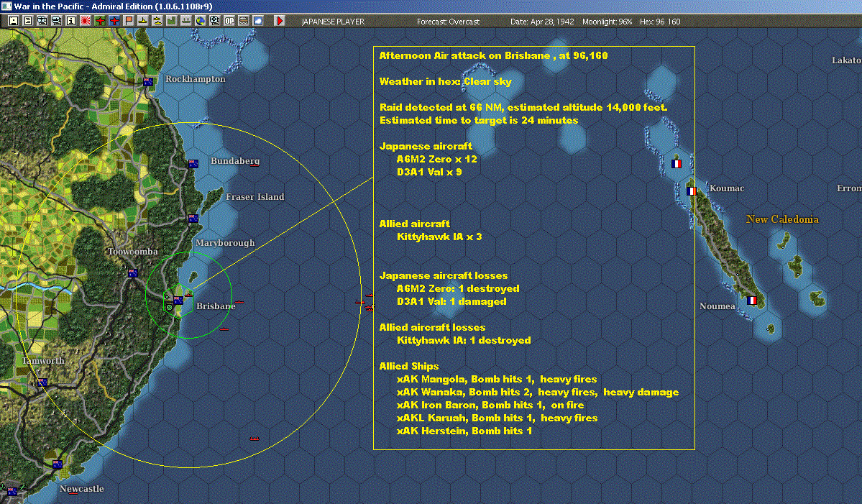Click the red play arrow button
This screenshot has width=862, height=504.
coord(279,21)
